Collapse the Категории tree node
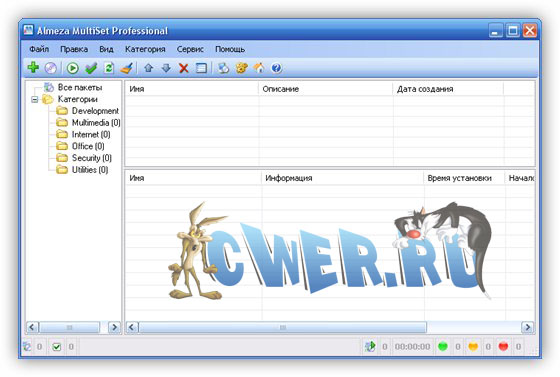The image size is (560, 377). [x=35, y=99]
